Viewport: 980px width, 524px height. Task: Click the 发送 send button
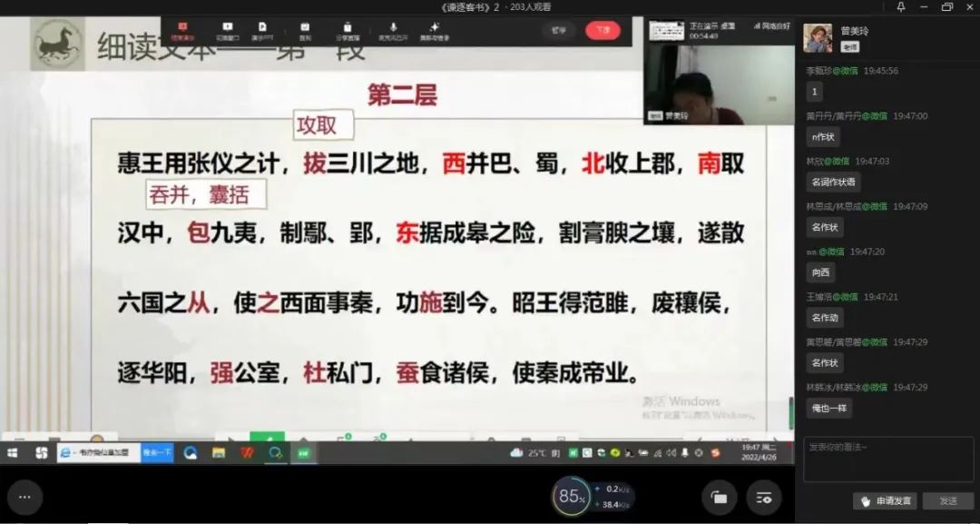(948, 501)
